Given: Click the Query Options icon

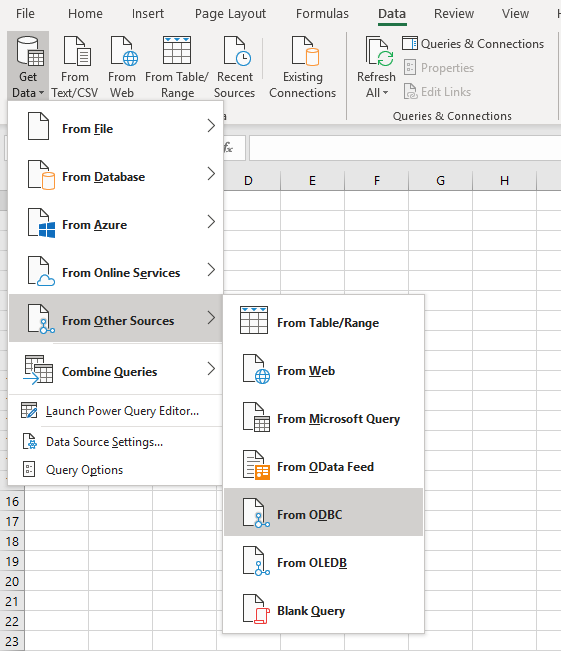Looking at the screenshot, I should click(x=29, y=470).
